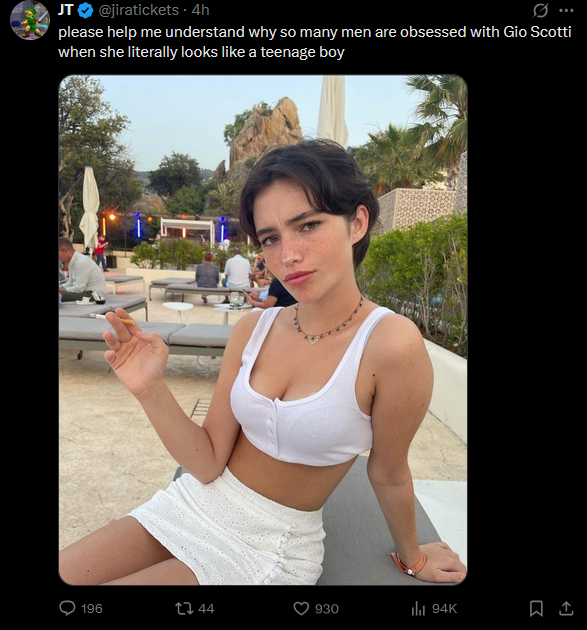Screen dimensions: 587x630
Task: Click the blue verified checkmark badge
Action: tap(85, 10)
